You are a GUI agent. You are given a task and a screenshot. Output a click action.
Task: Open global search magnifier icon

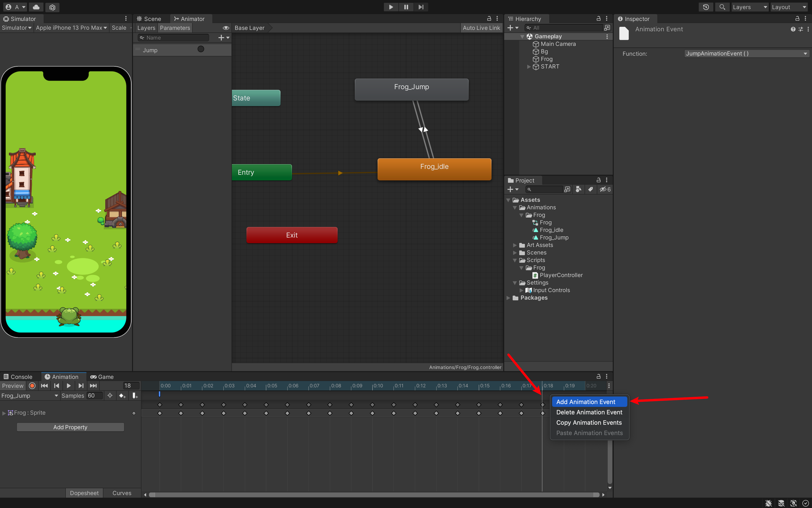pos(722,7)
